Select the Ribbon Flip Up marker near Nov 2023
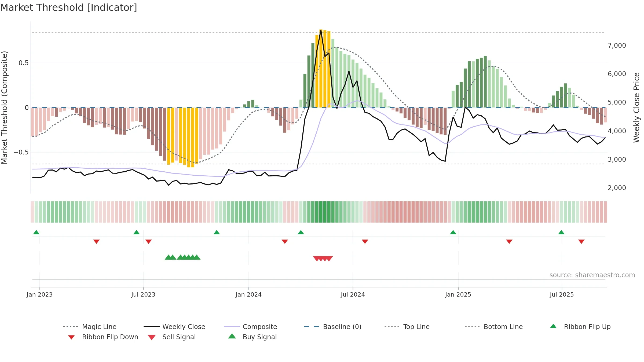644x362 pixels. 217,232
